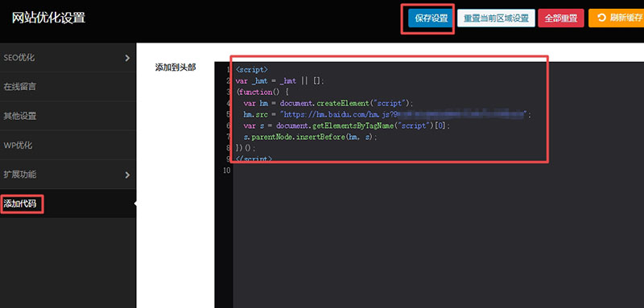The height and width of the screenshot is (308, 644).
Task: Click the s.parentNode.insertBefore code line
Action: coord(310,137)
